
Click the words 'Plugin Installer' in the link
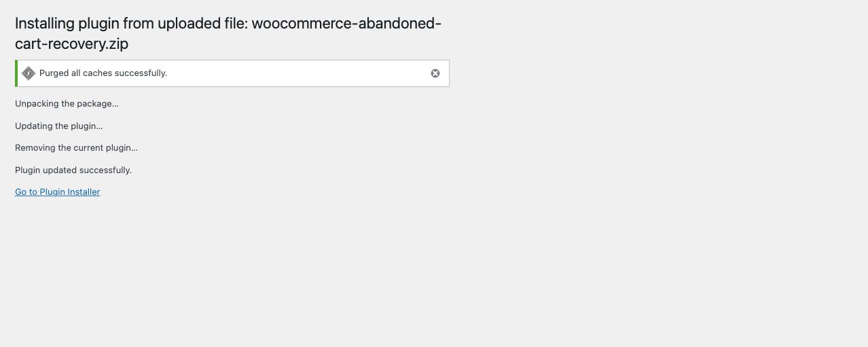(70, 192)
